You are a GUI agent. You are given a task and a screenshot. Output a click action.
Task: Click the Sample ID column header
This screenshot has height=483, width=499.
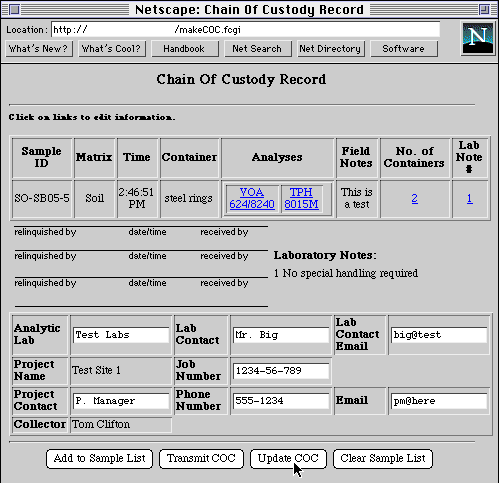[x=42, y=157]
